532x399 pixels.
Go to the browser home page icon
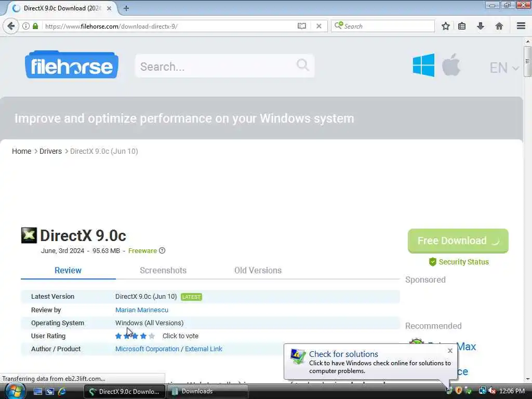499,26
